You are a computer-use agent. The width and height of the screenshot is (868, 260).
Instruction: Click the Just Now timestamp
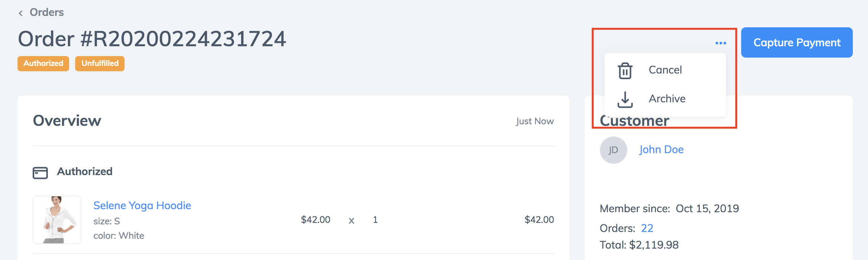coord(535,121)
